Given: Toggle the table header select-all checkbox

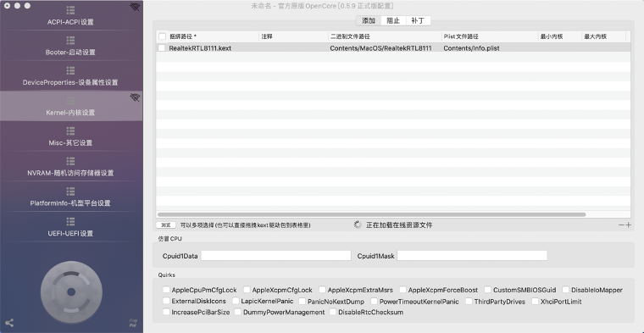Looking at the screenshot, I should point(162,36).
